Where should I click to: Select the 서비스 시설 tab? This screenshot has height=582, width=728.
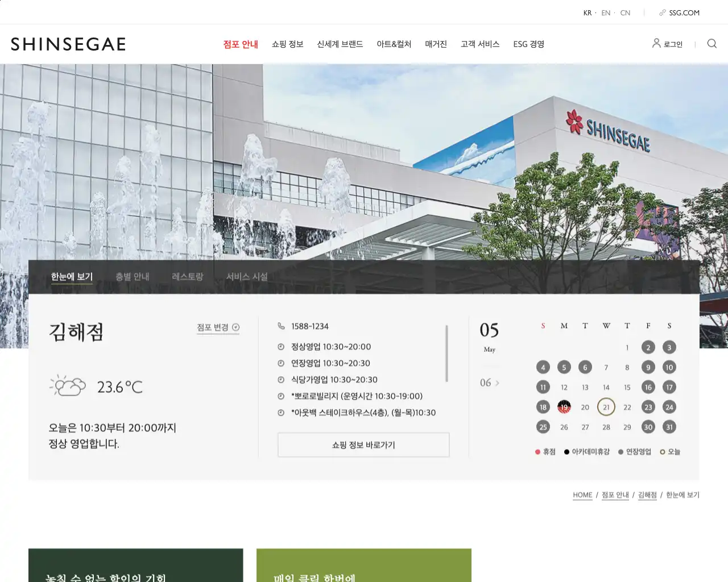247,277
